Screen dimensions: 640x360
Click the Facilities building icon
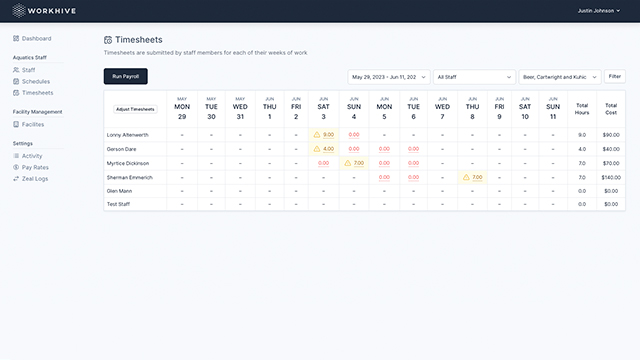tap(16, 124)
